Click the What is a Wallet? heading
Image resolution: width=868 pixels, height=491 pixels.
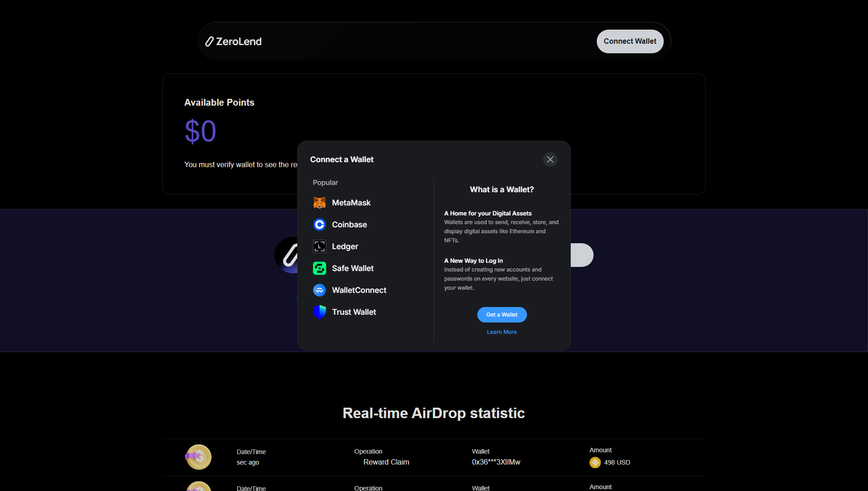[502, 189]
